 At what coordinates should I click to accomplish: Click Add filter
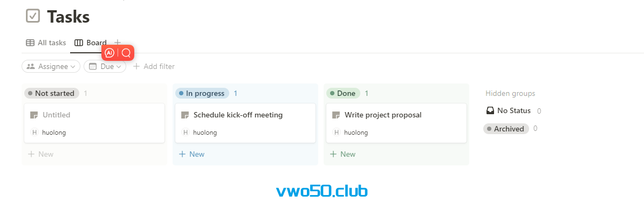click(154, 66)
